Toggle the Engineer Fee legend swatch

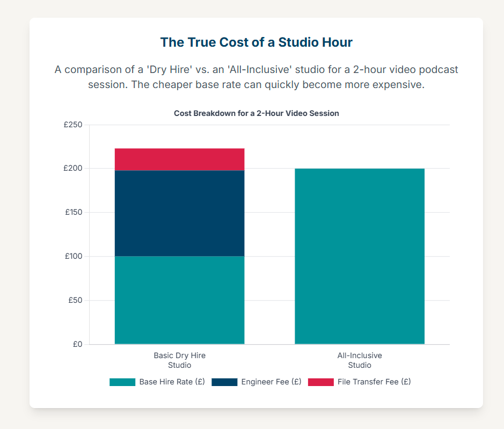click(224, 382)
